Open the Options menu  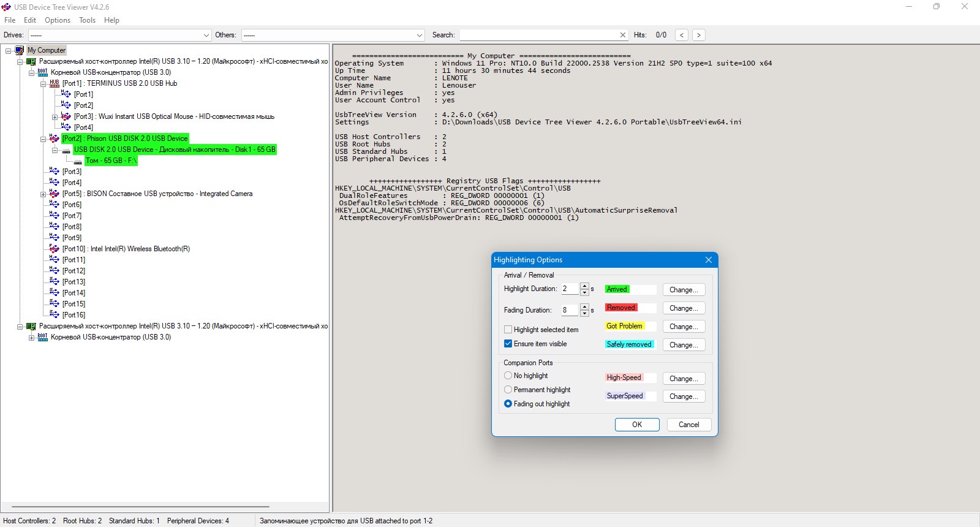click(58, 20)
